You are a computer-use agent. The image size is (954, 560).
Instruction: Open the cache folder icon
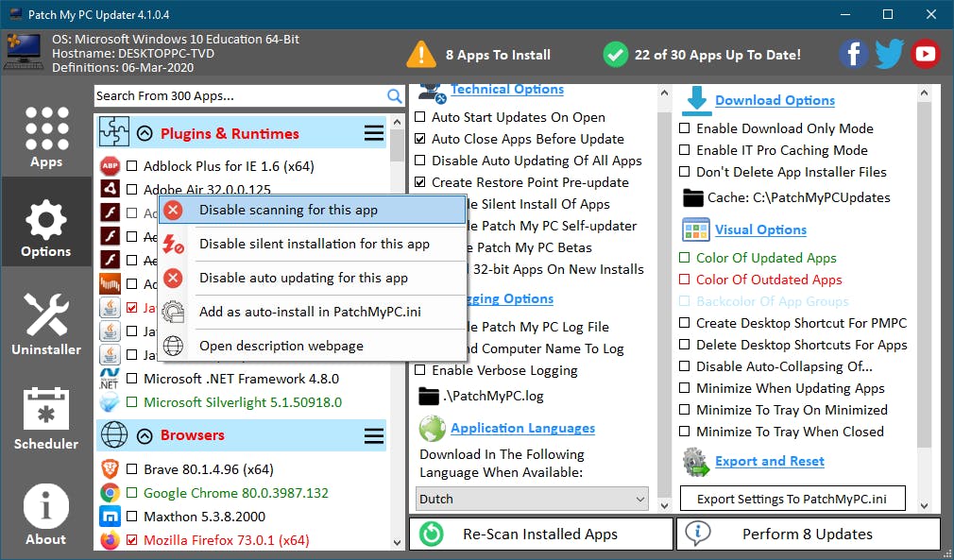pos(693,197)
